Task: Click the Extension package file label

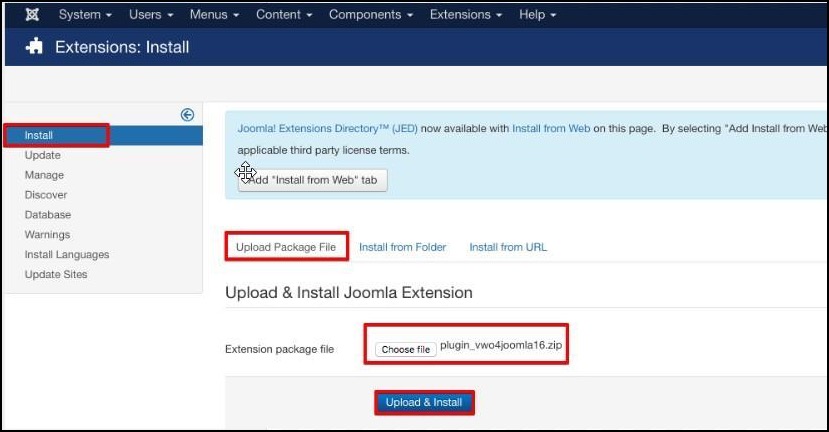Action: (279, 349)
